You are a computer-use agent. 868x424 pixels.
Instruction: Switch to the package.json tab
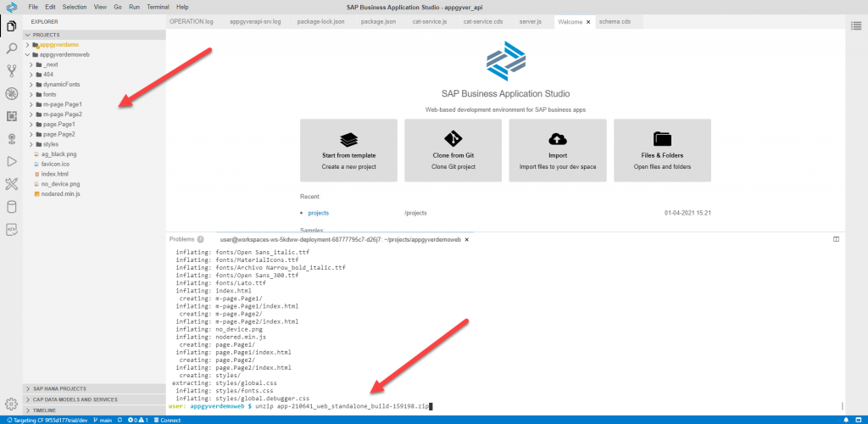click(378, 22)
